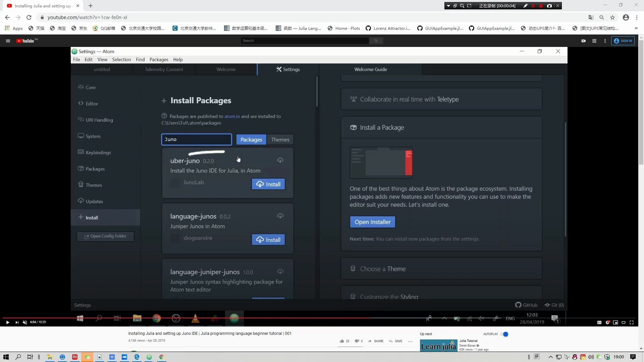644x362 pixels.
Task: Open the player settings gear icon
Action: [608, 322]
